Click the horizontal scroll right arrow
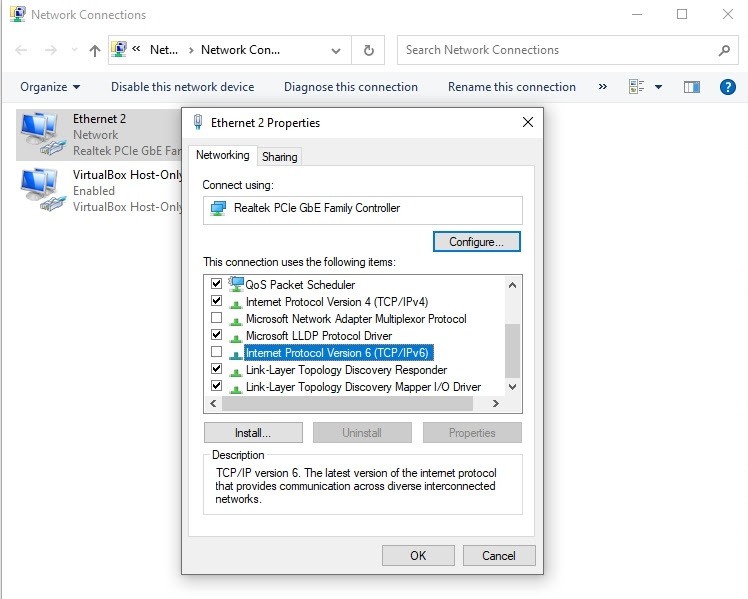The width and height of the screenshot is (748, 599). pyautogui.click(x=496, y=403)
